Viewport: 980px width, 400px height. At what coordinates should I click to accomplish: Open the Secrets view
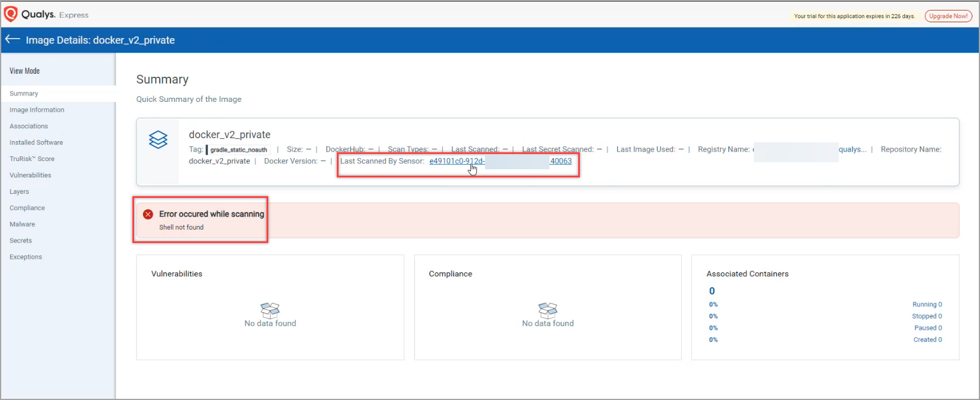(x=21, y=241)
